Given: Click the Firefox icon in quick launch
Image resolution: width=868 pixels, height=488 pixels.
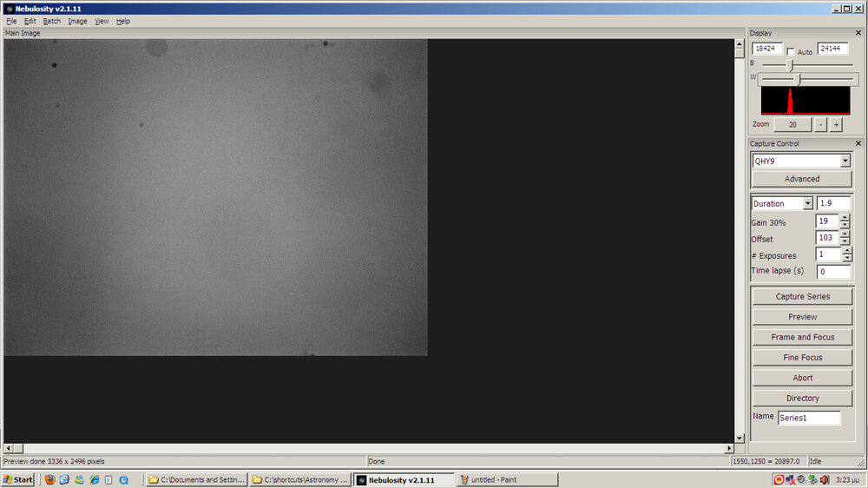Looking at the screenshot, I should pos(49,479).
